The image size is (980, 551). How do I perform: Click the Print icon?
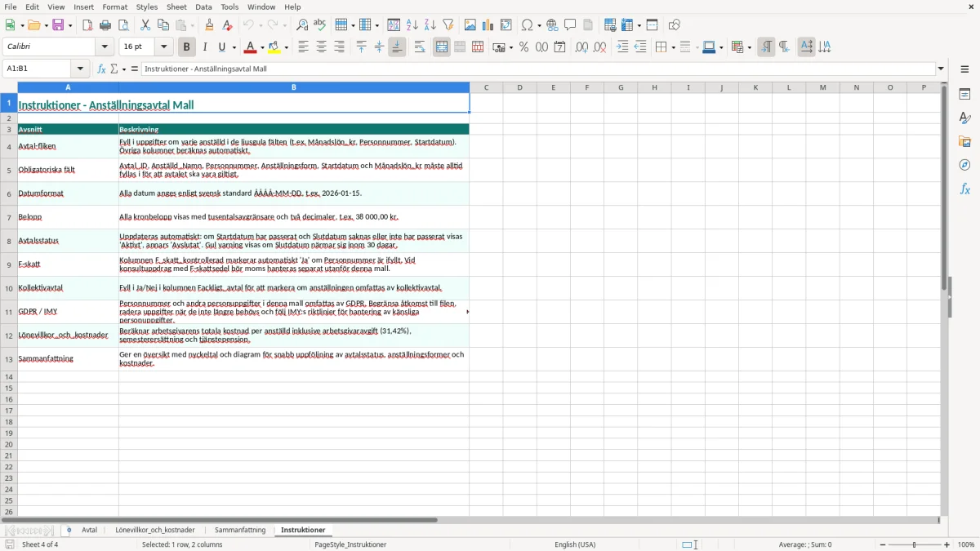pos(105,25)
